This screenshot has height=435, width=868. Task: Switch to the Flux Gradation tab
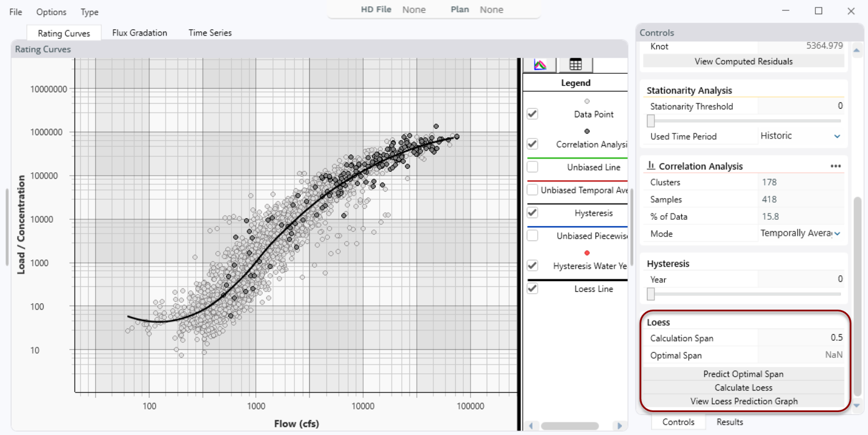[140, 33]
